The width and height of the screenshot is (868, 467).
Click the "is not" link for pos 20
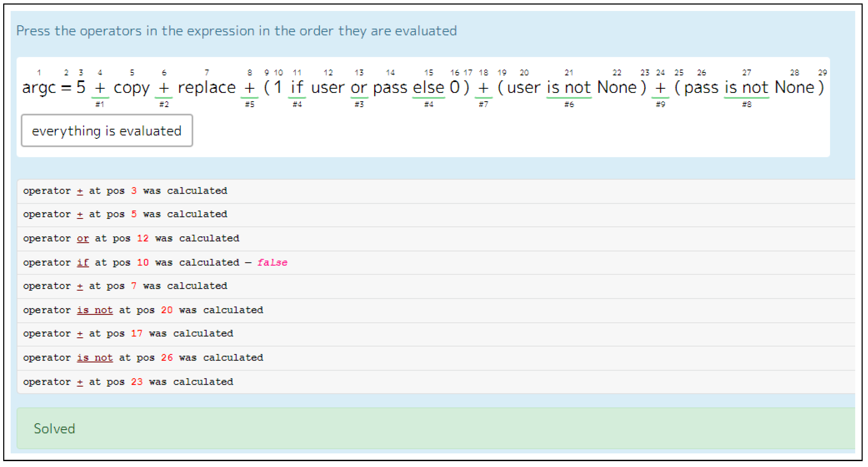coord(95,310)
